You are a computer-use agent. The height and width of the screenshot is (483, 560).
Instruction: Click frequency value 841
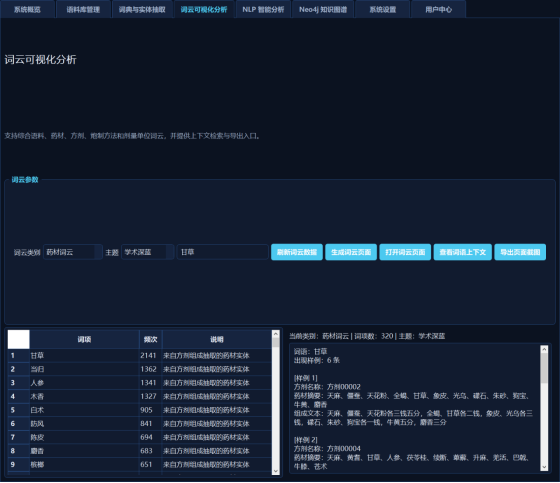150,424
